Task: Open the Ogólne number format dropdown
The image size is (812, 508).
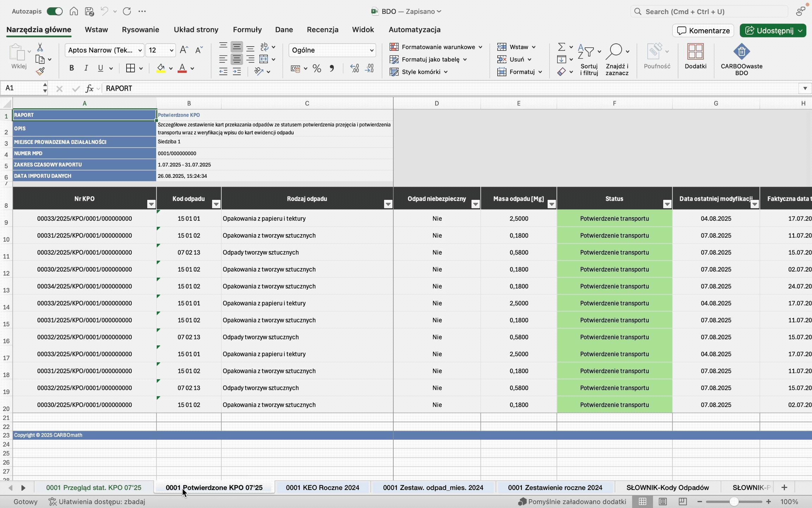Action: 371,50
